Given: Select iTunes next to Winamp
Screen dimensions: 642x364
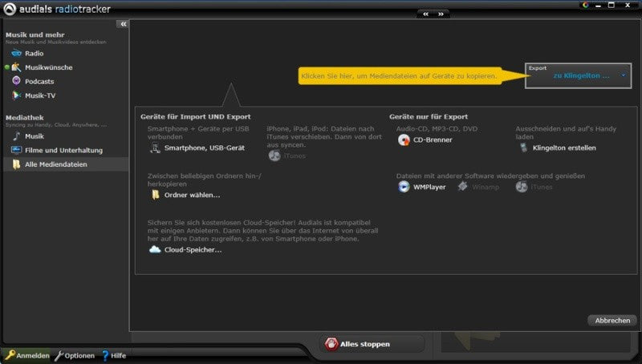Looking at the screenshot, I should click(x=541, y=188).
